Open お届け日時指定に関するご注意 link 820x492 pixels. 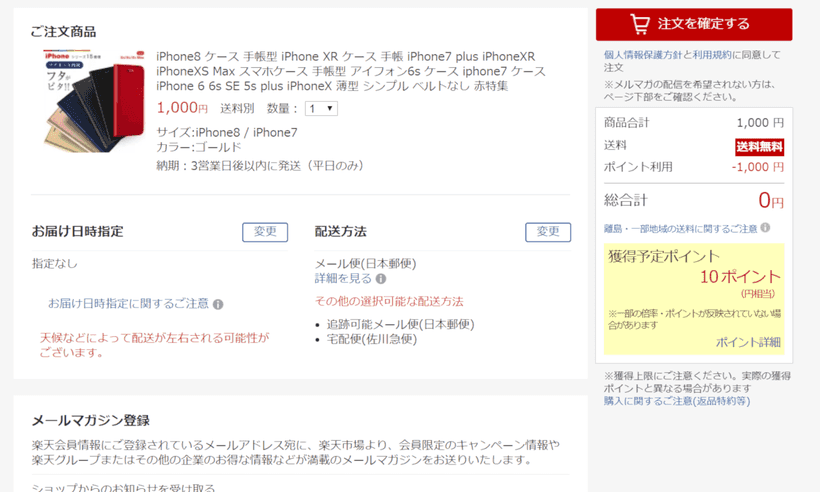[x=128, y=303]
